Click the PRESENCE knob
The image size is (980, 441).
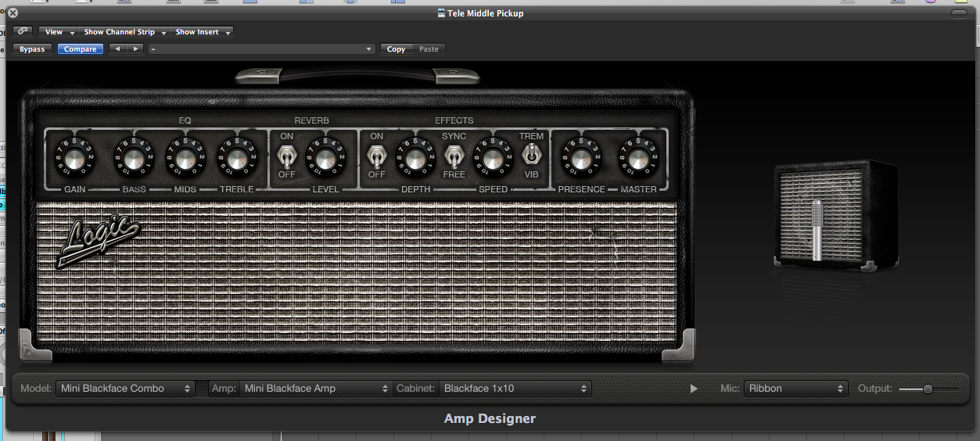[x=580, y=160]
